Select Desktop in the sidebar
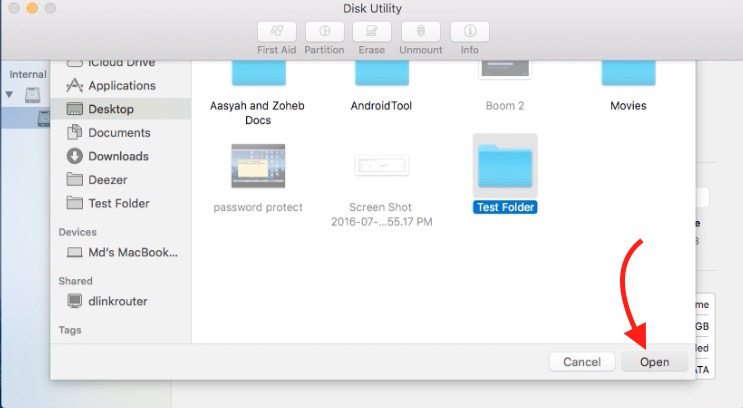Viewport: 743px width, 408px height. point(110,109)
